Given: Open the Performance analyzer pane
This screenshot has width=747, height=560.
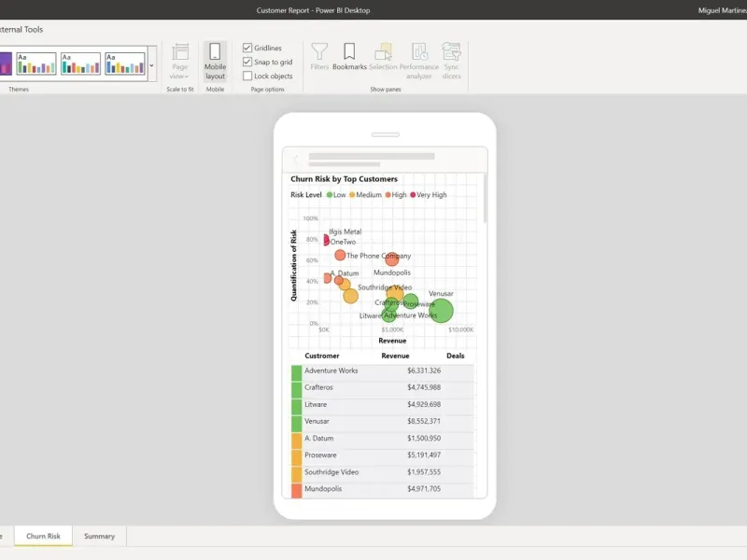Looking at the screenshot, I should click(x=418, y=61).
